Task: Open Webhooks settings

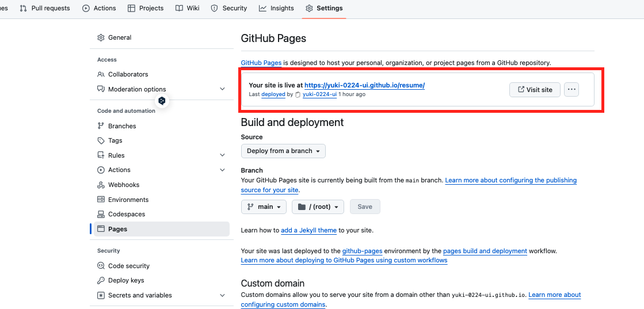Action: 161,185
